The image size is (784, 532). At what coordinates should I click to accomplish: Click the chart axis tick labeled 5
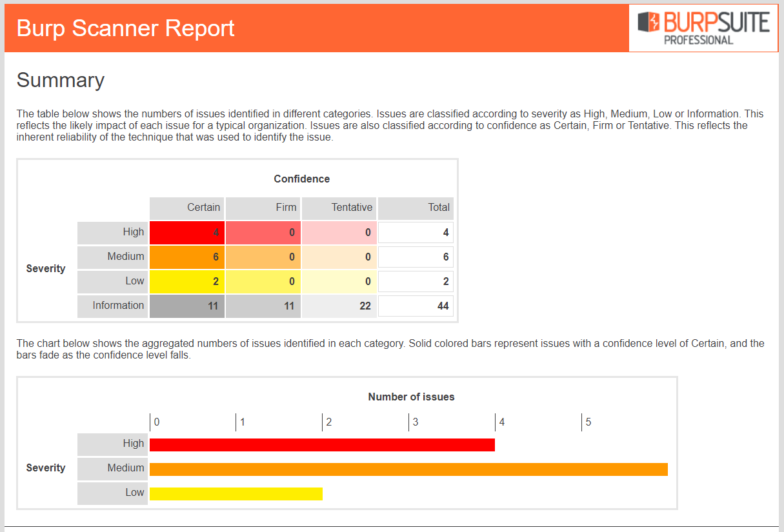click(x=588, y=422)
